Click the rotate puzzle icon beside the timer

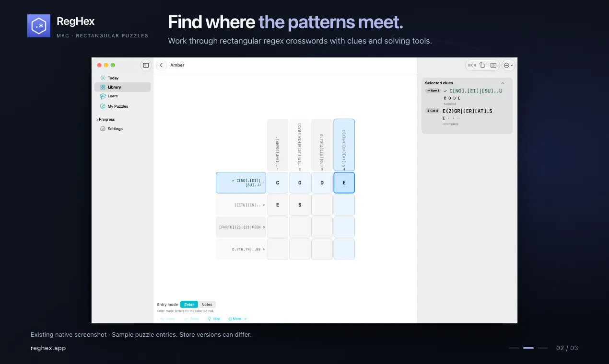(x=482, y=65)
